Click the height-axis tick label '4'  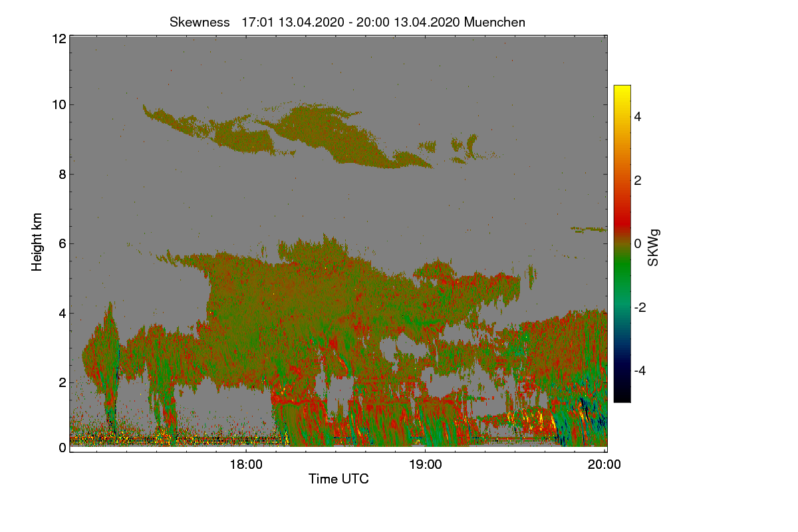pos(62,313)
